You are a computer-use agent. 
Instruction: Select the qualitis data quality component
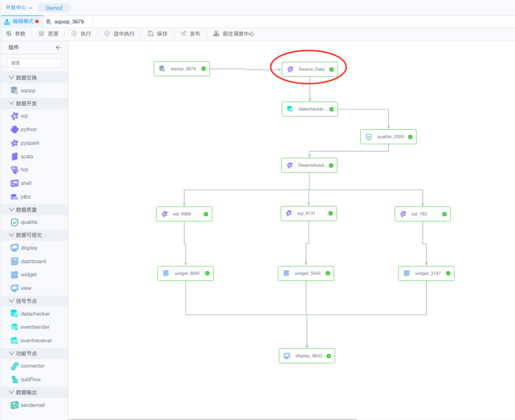29,222
